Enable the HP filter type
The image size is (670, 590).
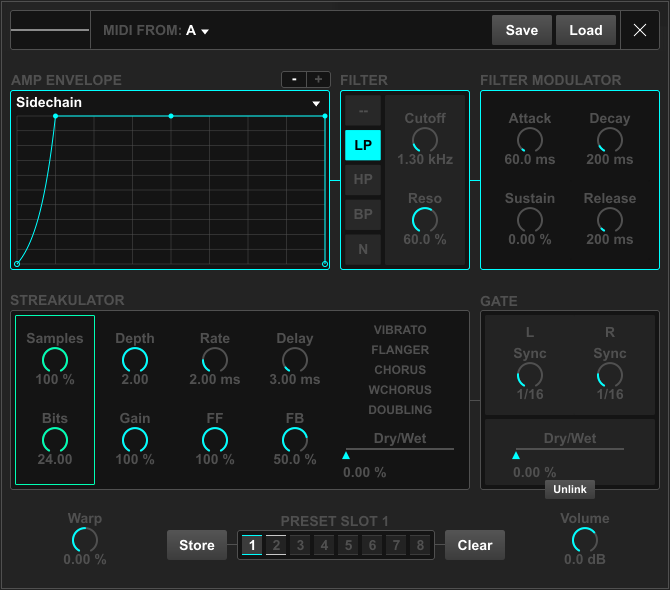click(363, 180)
